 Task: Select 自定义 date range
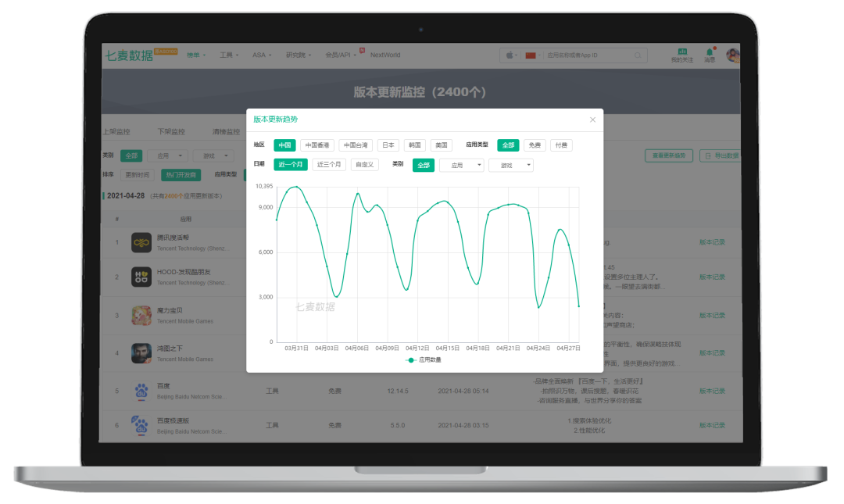(364, 165)
